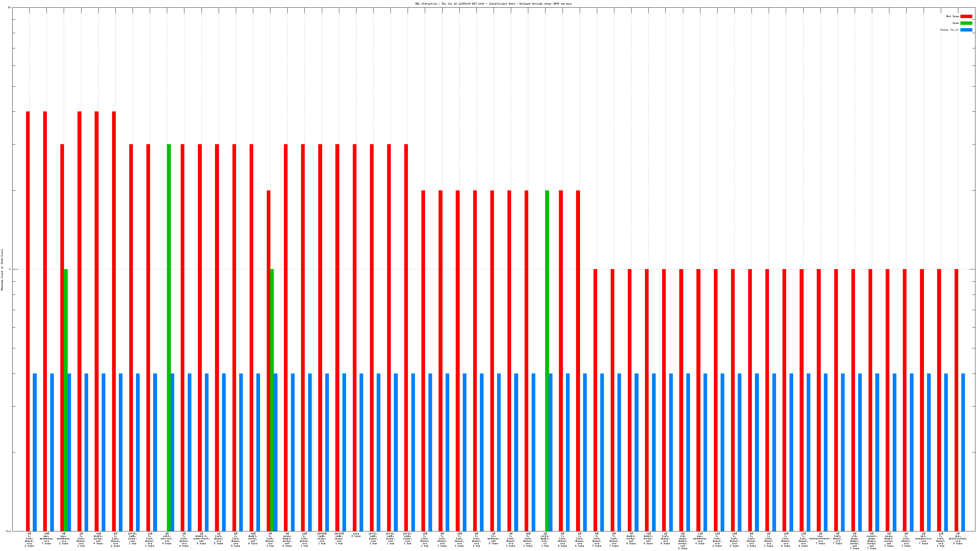The width and height of the screenshot is (980, 551).
Task: Click the 'Message Count or Spam Score' axis label
Action: [x=2, y=270]
